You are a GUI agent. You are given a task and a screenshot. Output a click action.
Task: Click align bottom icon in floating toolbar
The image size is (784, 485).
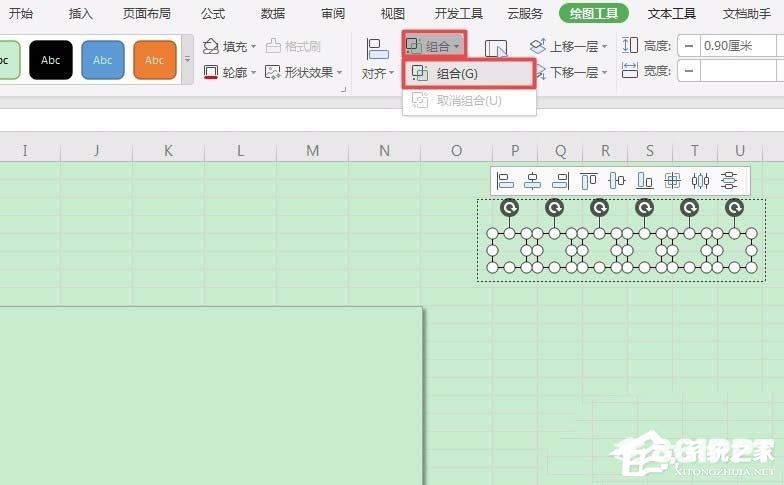click(645, 181)
